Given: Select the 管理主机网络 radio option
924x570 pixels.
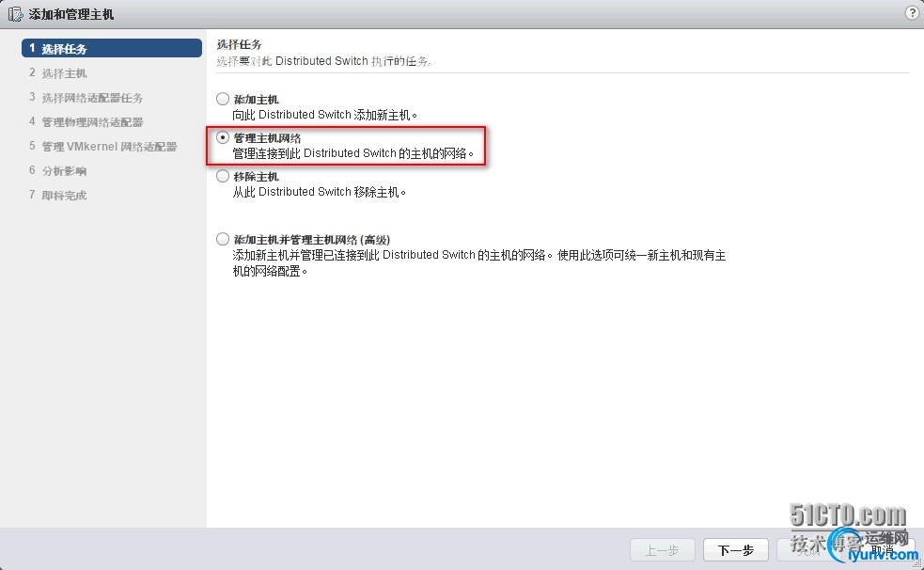Looking at the screenshot, I should 222,137.
